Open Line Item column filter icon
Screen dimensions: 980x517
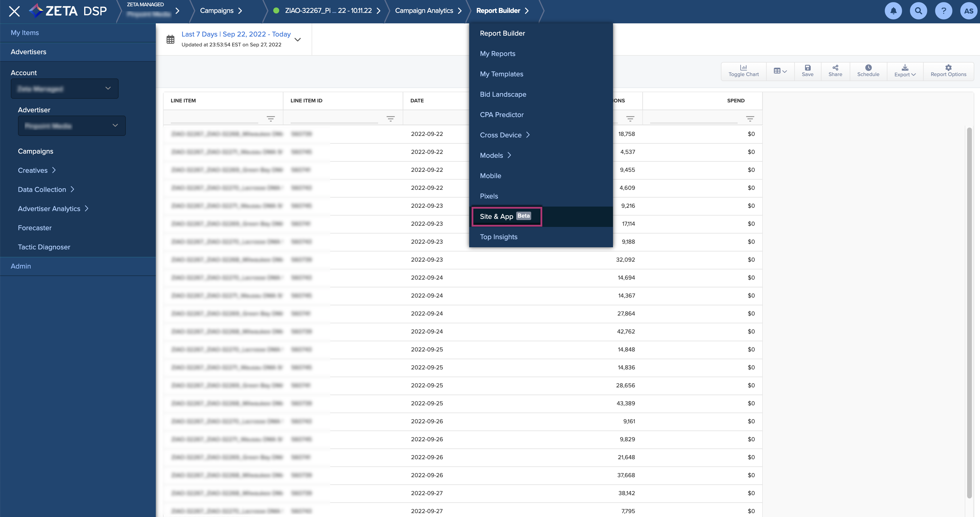pos(271,119)
